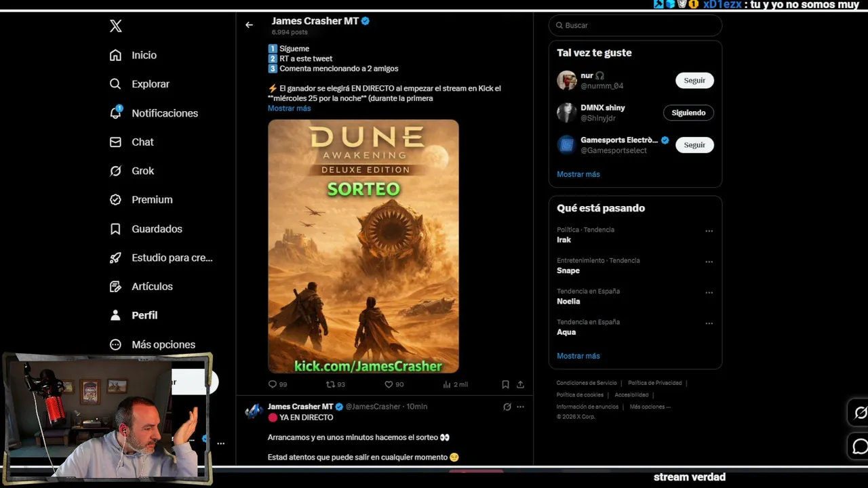Open options menu for Aqua trend
This screenshot has height=488, width=868.
pyautogui.click(x=709, y=323)
